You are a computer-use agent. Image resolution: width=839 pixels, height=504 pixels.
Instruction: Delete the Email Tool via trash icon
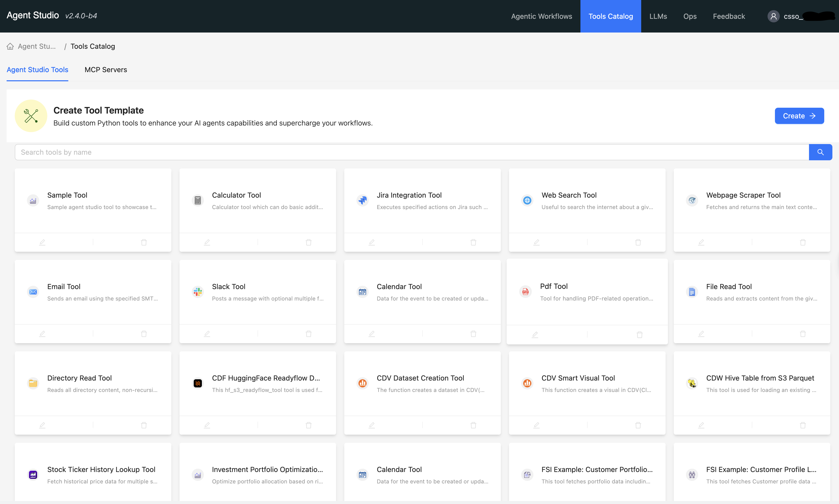click(144, 334)
